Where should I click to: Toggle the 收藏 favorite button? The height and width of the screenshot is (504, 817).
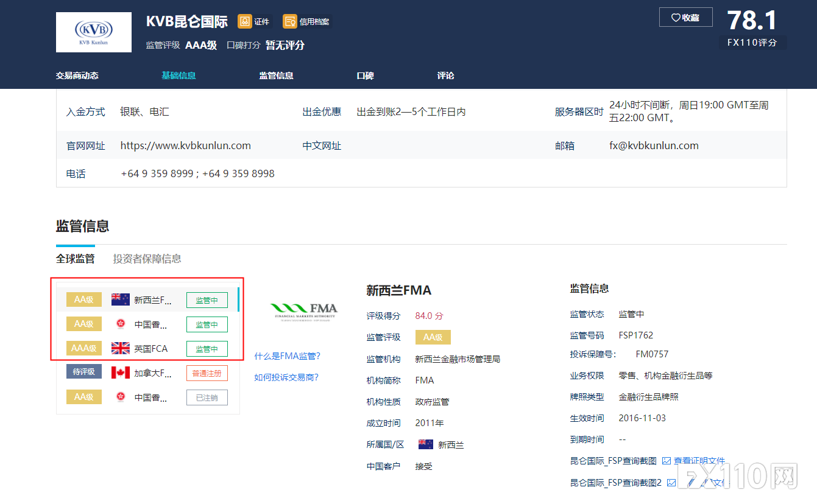685,17
